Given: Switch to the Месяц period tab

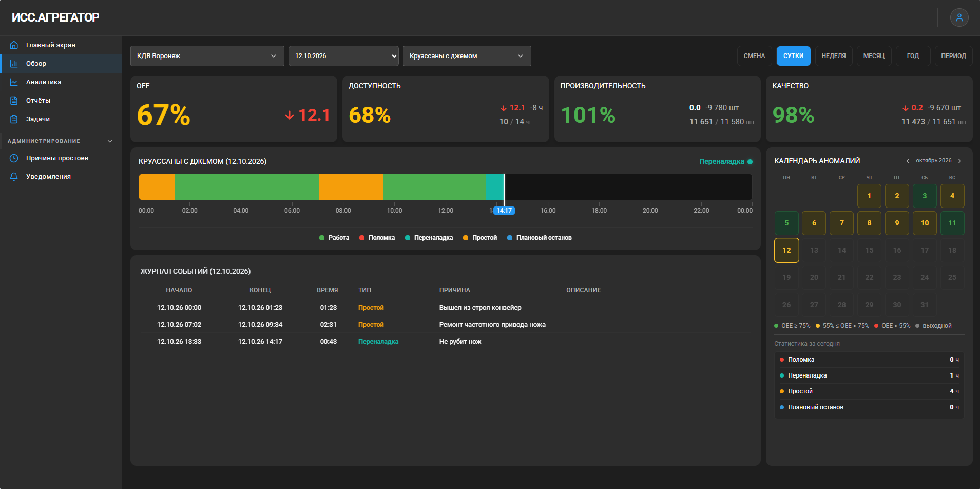Looking at the screenshot, I should tap(874, 56).
